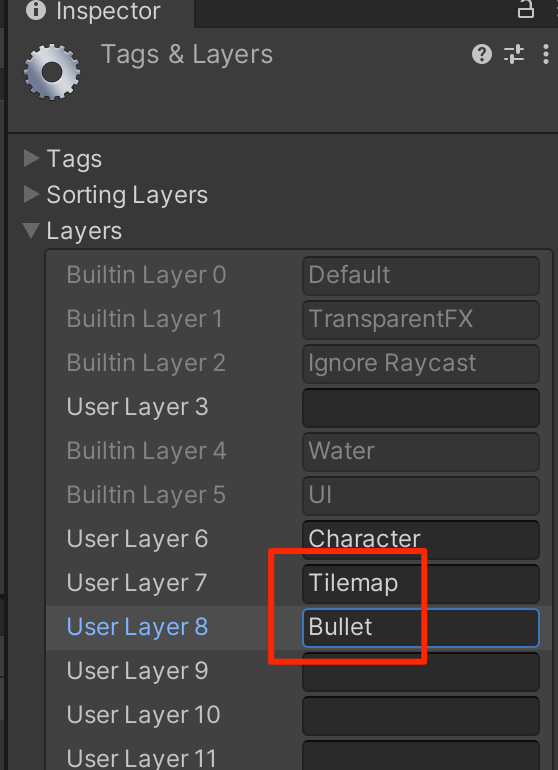Click the Tags & Layers gear icon

[x=52, y=72]
